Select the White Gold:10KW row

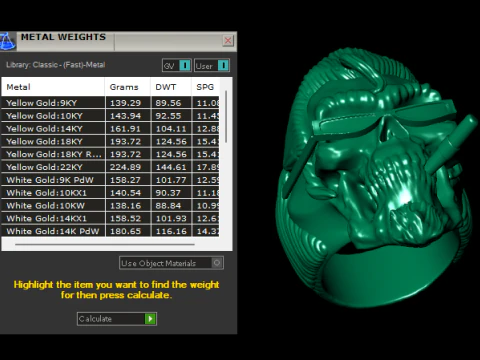click(110, 205)
